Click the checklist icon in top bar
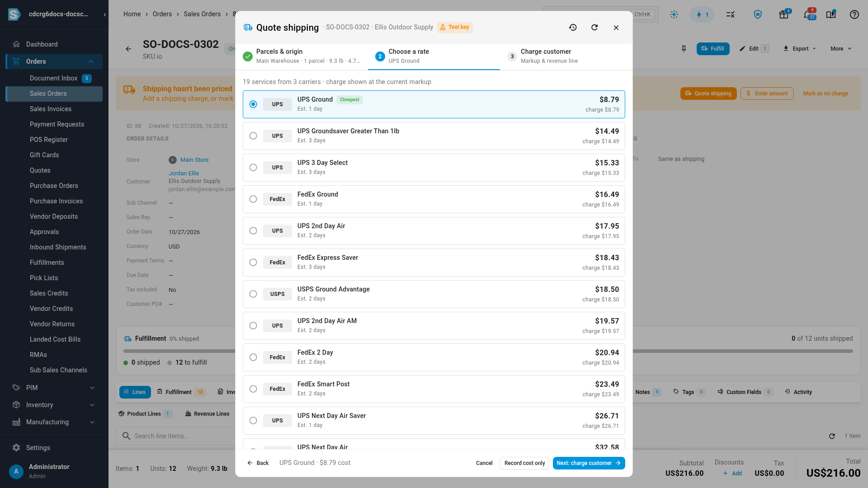 tap(730, 14)
